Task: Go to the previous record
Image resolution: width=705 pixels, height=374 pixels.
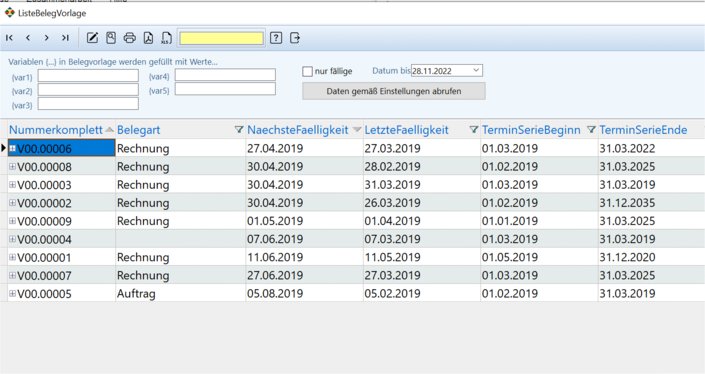Action: pos(28,38)
